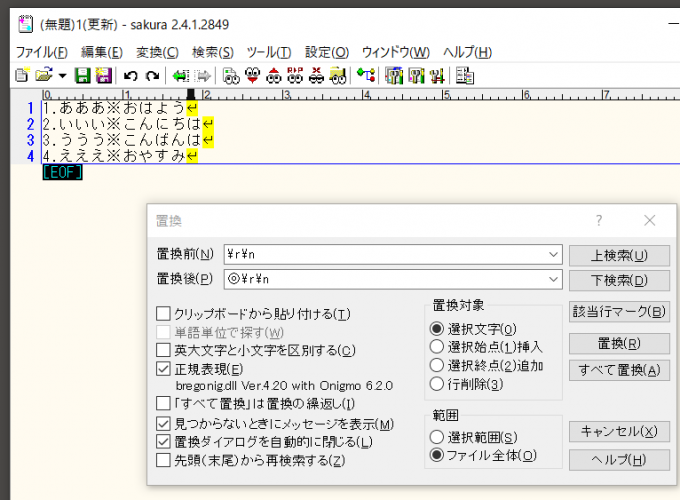Click the rightmost toolbar icon
Screen dimensions: 680x500
point(465,75)
